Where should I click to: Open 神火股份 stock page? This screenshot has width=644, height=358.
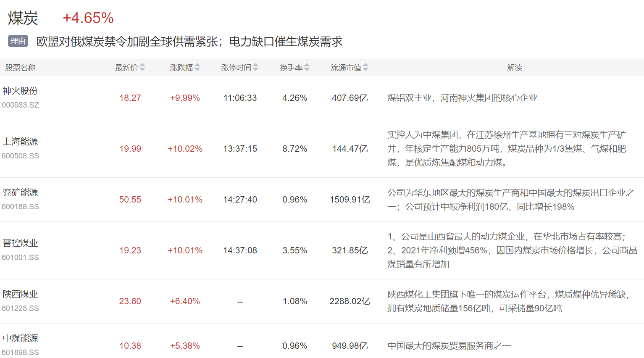point(20,91)
